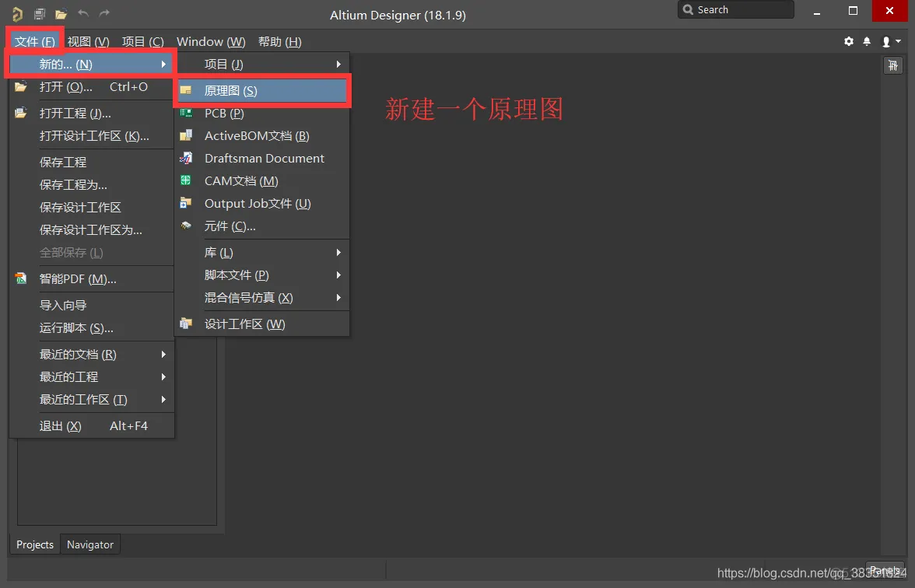This screenshot has height=588, width=915.
Task: Choose 打开工程 (J)... entry
Action: 92,114
